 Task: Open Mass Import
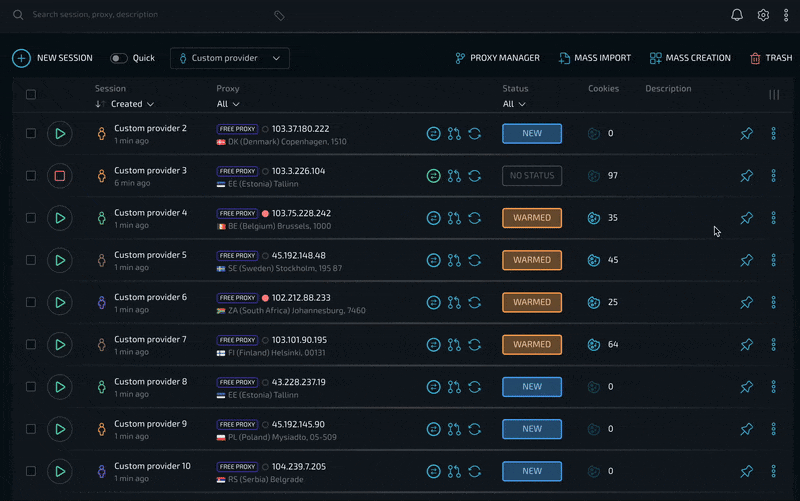(x=597, y=58)
